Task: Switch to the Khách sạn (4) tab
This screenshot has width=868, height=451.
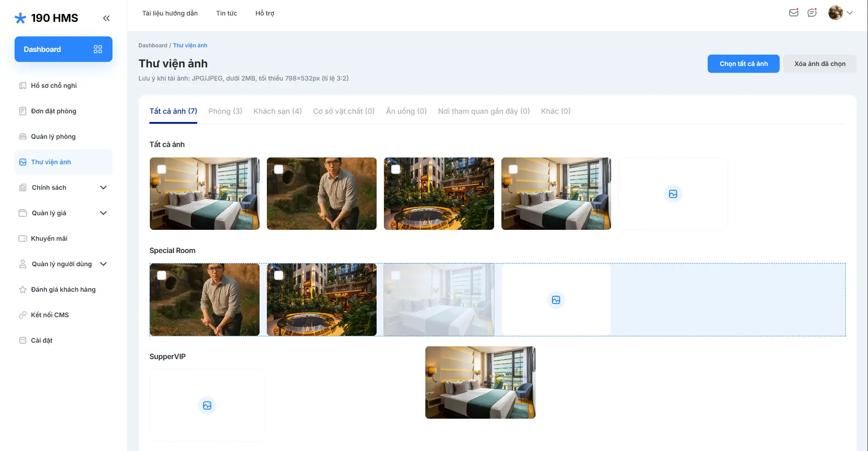Action: (277, 111)
